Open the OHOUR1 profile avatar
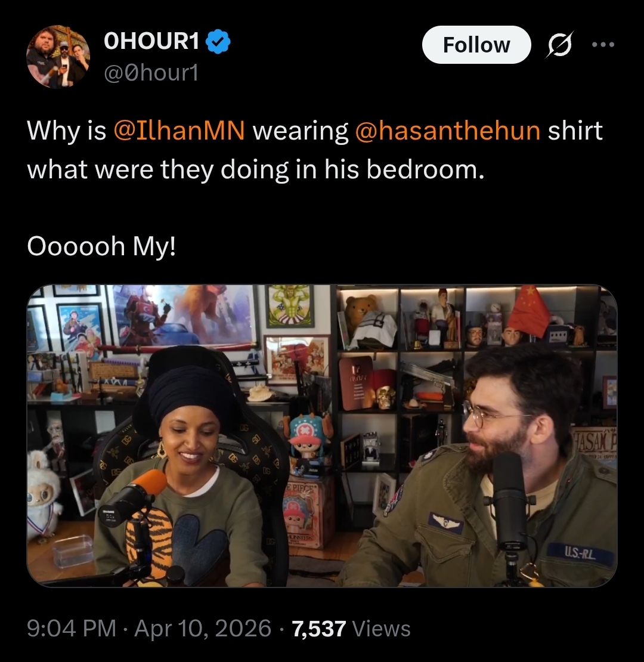The image size is (644, 662). pyautogui.click(x=58, y=57)
